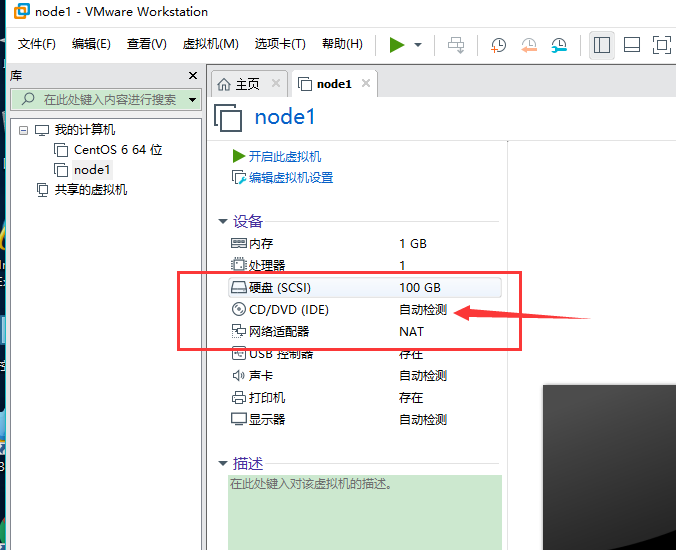The width and height of the screenshot is (676, 550).
Task: Click the network adapter icon beside 网络适配器
Action: pos(239,331)
